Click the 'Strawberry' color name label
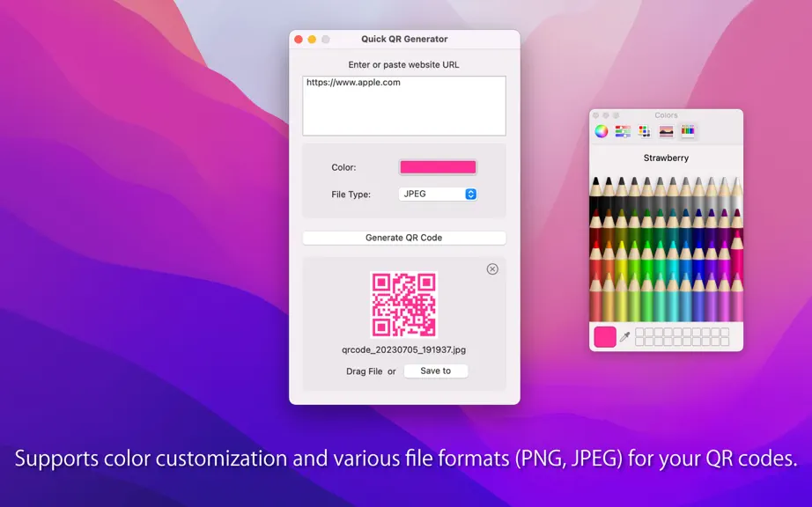812x507 pixels. pyautogui.click(x=666, y=158)
